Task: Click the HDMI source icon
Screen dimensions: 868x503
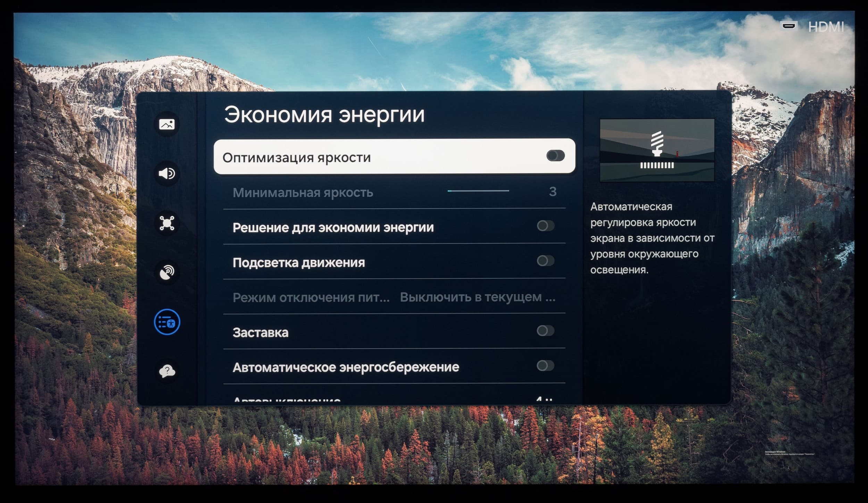Action: [x=788, y=26]
